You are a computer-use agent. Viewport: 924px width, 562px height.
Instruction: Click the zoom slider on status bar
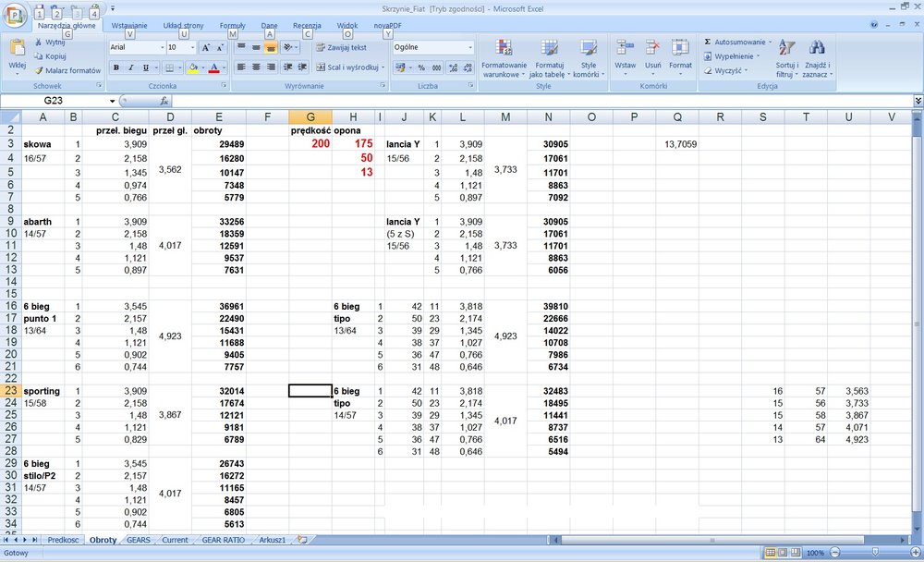point(875,553)
